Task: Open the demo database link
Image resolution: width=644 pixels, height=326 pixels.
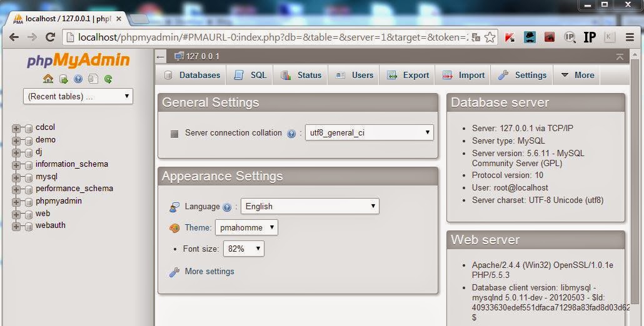Action: [46, 140]
